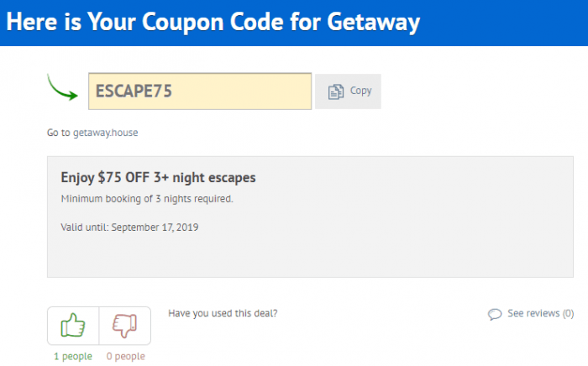Image resolution: width=588 pixels, height=366 pixels.
Task: Click the 0 people downvote count
Action: pyautogui.click(x=126, y=356)
